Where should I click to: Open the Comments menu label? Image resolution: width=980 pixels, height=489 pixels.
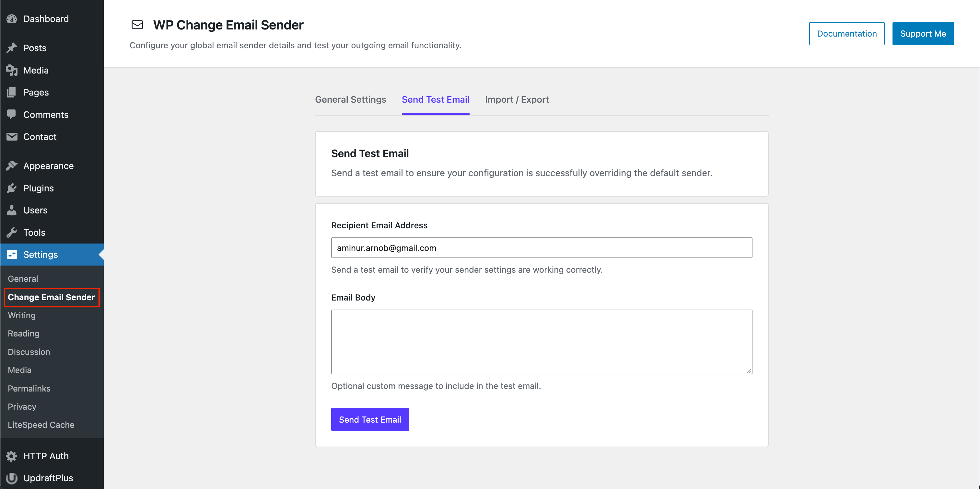pos(46,114)
